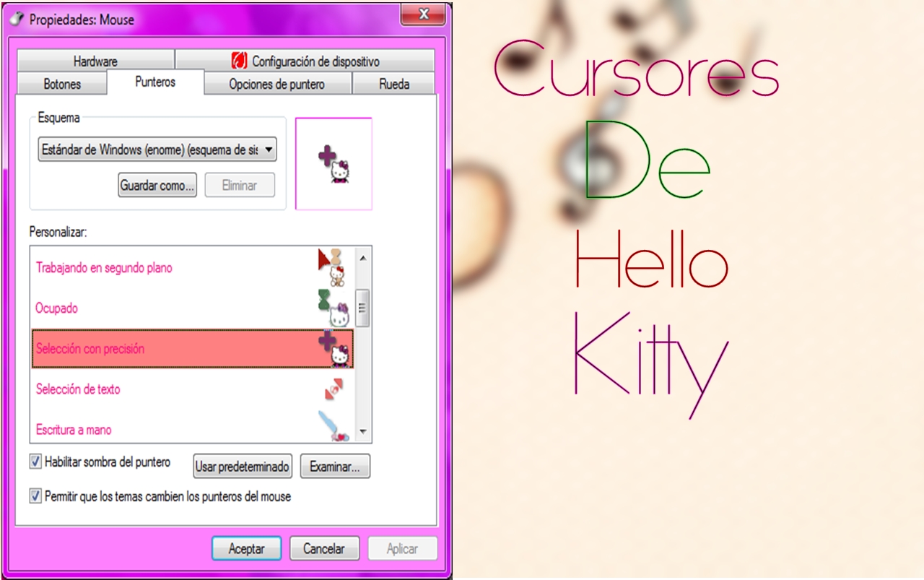Open the Rueda tab
Screen dimensions: 924x580
(393, 84)
